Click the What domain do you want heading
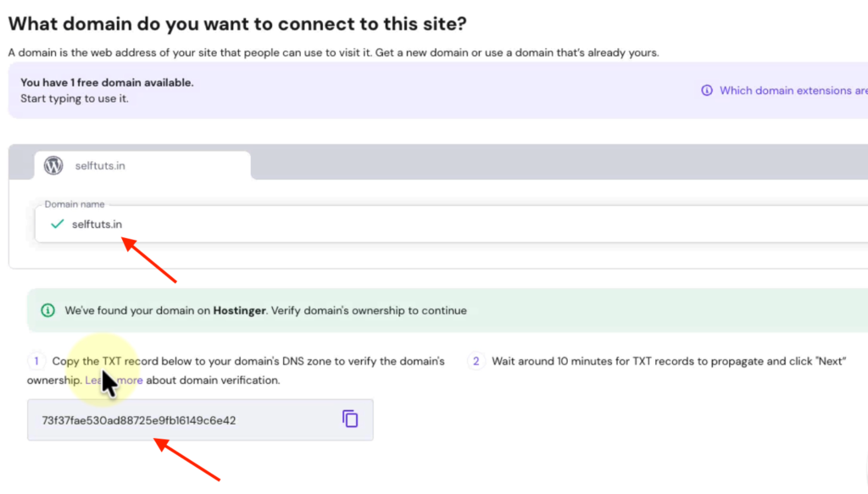Image resolution: width=868 pixels, height=494 pixels. (x=236, y=24)
